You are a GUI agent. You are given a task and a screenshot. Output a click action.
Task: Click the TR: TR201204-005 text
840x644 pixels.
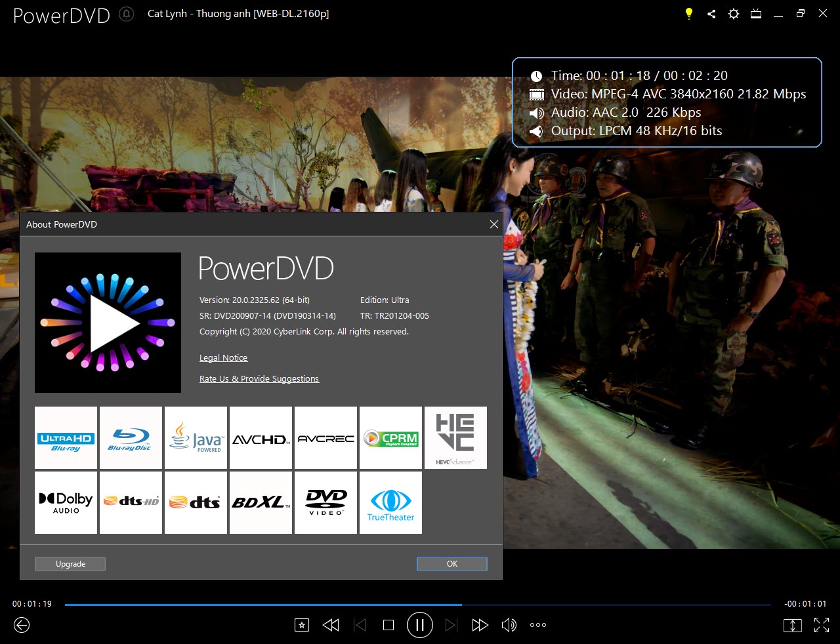click(x=394, y=316)
